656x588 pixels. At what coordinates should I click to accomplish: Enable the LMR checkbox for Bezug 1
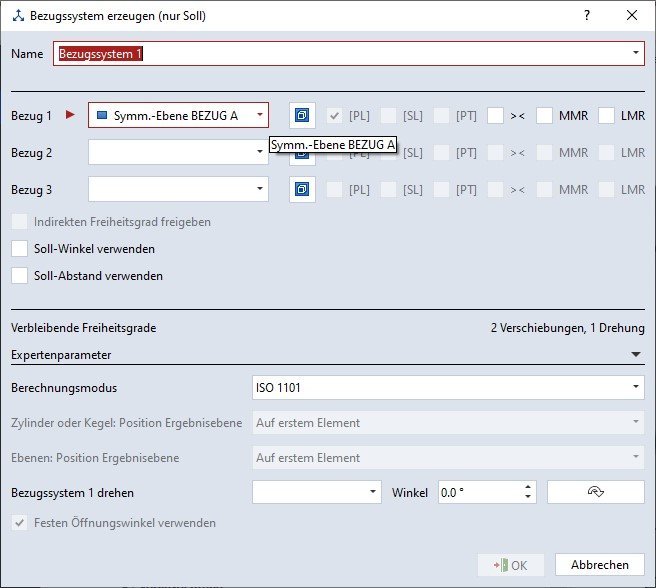(x=606, y=115)
